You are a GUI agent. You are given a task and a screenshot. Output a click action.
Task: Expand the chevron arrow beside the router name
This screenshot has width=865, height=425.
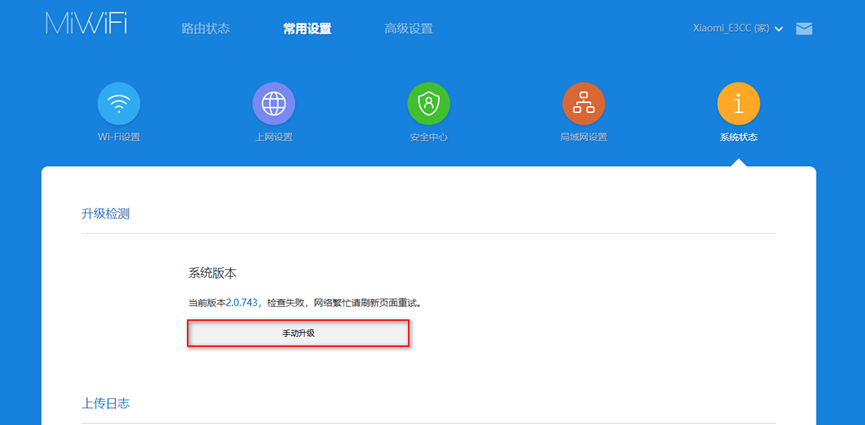click(779, 29)
